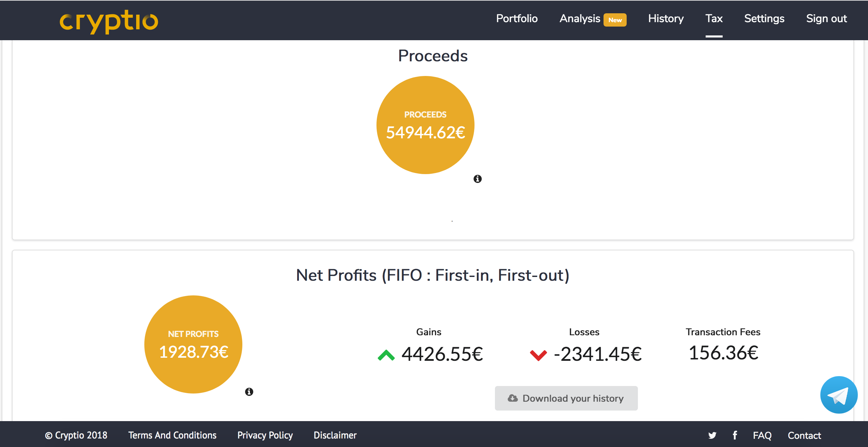The width and height of the screenshot is (868, 447).
Task: Open the Facebook icon in footer
Action: (735, 435)
